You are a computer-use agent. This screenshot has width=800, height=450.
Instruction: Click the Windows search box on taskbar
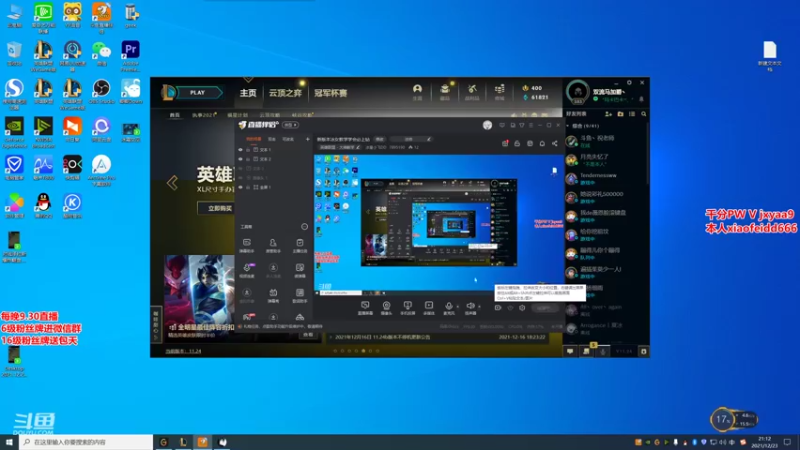click(86, 442)
